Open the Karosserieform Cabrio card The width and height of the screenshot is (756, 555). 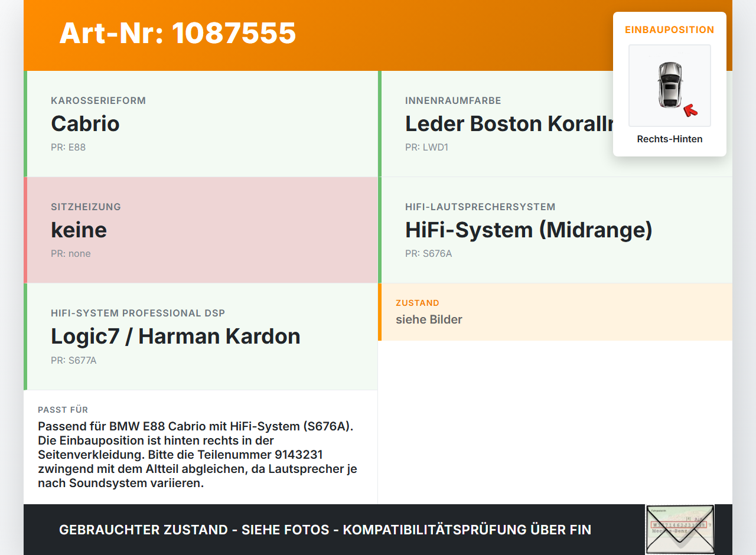click(201, 124)
